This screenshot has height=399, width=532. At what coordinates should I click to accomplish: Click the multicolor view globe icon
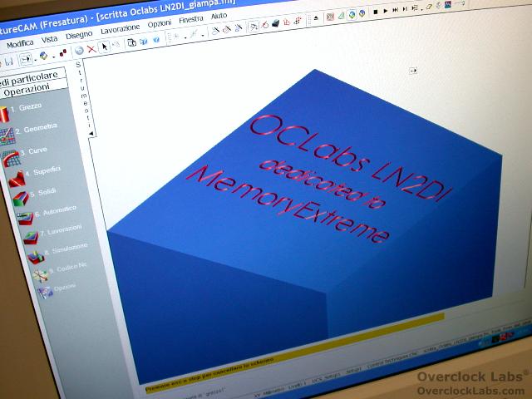pyautogui.click(x=43, y=56)
